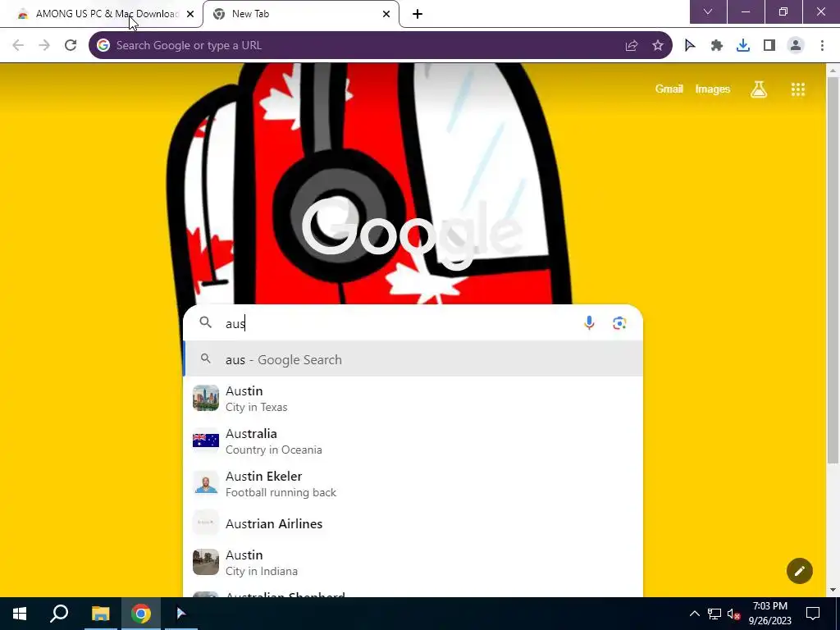840x630 pixels.
Task: Open the tab search dropdown chevron
Action: click(x=708, y=11)
